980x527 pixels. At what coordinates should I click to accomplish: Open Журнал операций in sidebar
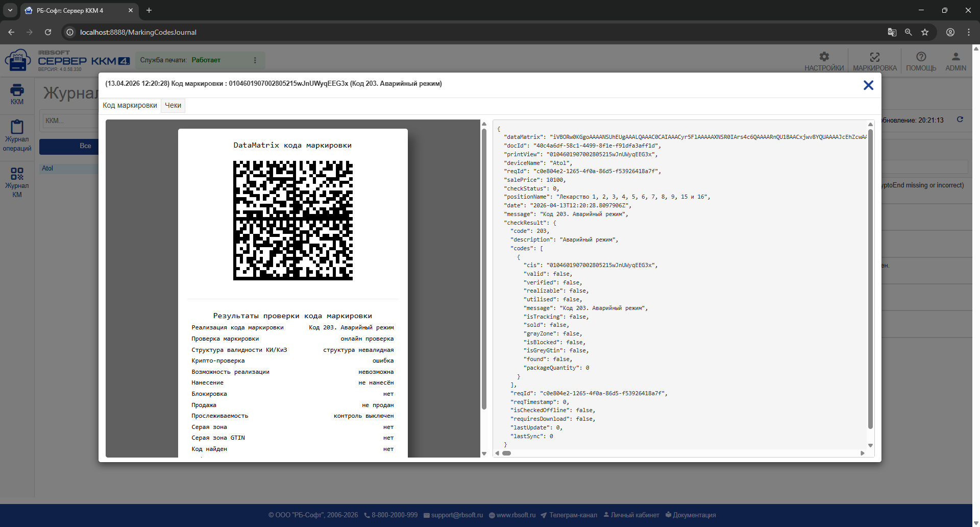tap(17, 135)
